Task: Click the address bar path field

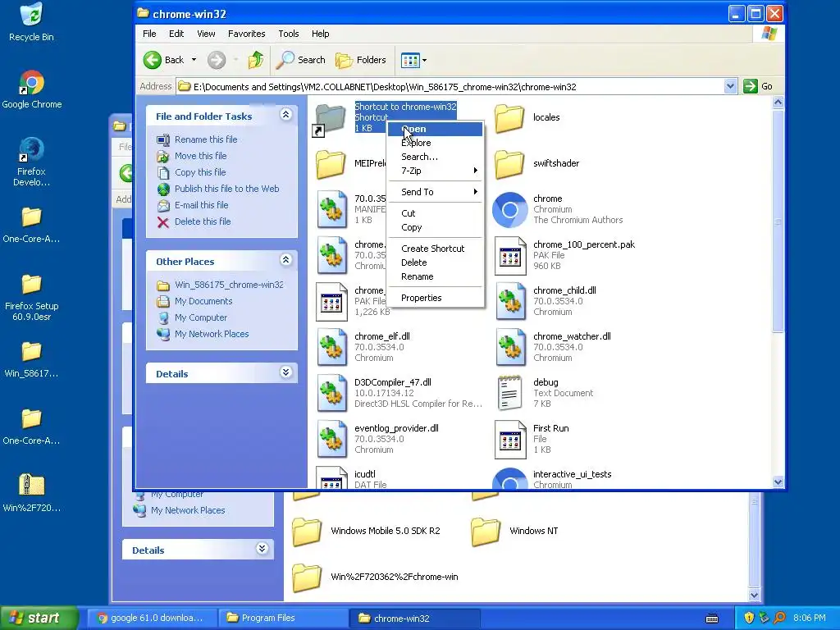Action: (x=450, y=86)
